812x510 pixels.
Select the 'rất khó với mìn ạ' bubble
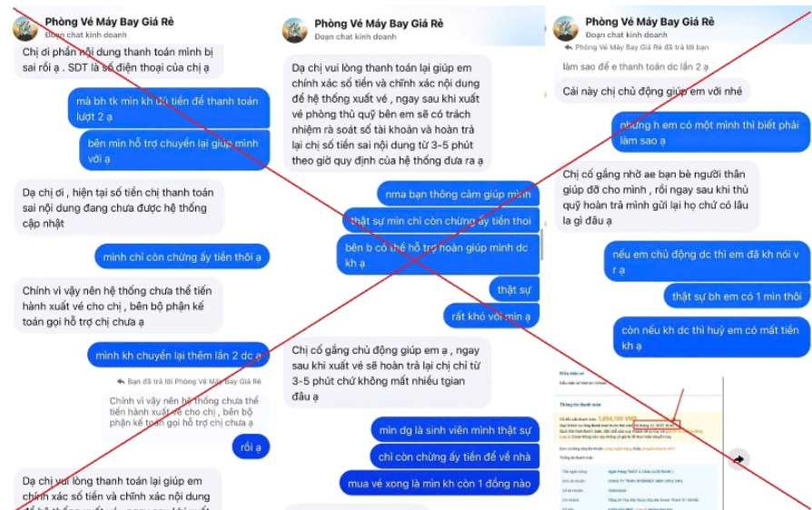pyautogui.click(x=491, y=316)
